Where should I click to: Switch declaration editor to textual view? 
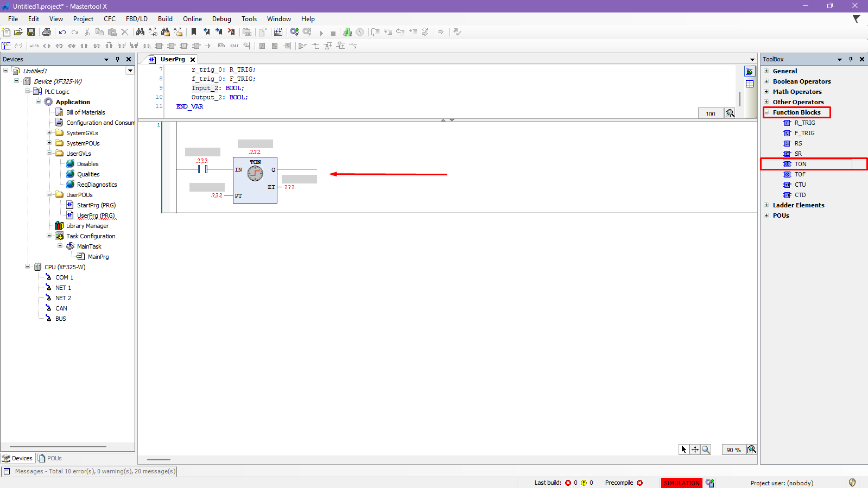750,72
